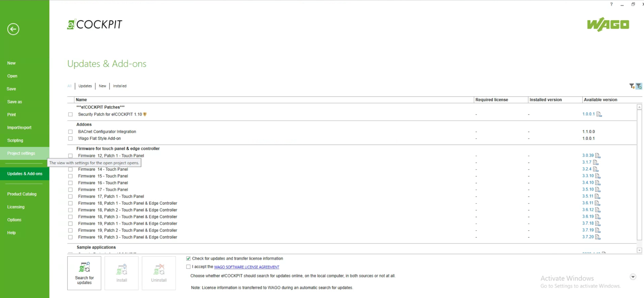Screen dimensions: 644x298
Task: Open release notes icon beside version 3.0.39
Action: (x=598, y=156)
